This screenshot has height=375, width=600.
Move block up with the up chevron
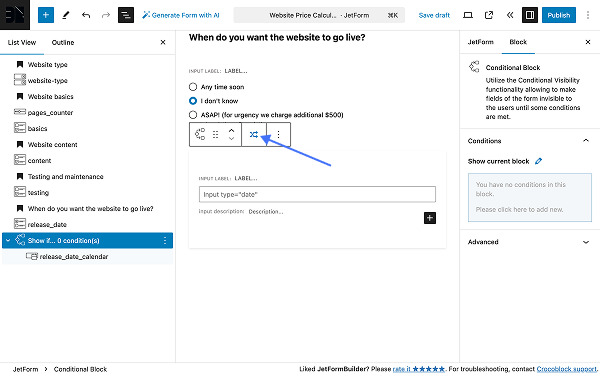(231, 130)
